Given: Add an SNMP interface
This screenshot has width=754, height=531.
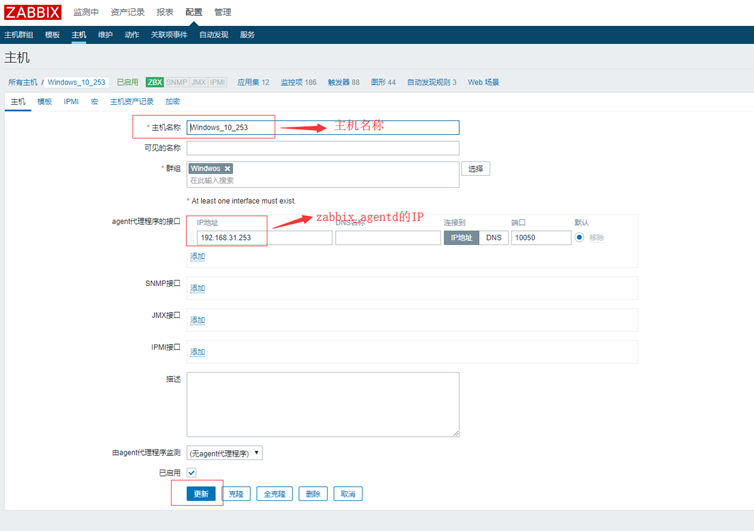Looking at the screenshot, I should [x=198, y=288].
